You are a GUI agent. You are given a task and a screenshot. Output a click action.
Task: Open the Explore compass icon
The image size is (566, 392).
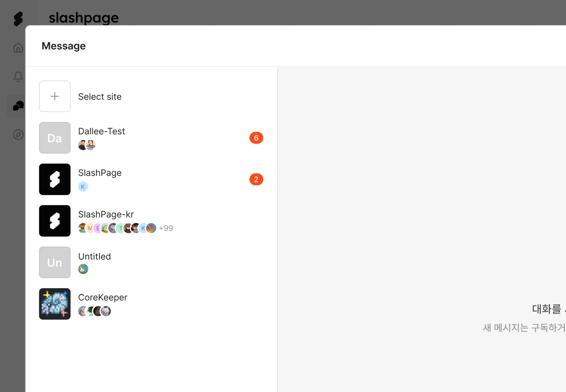coord(18,135)
